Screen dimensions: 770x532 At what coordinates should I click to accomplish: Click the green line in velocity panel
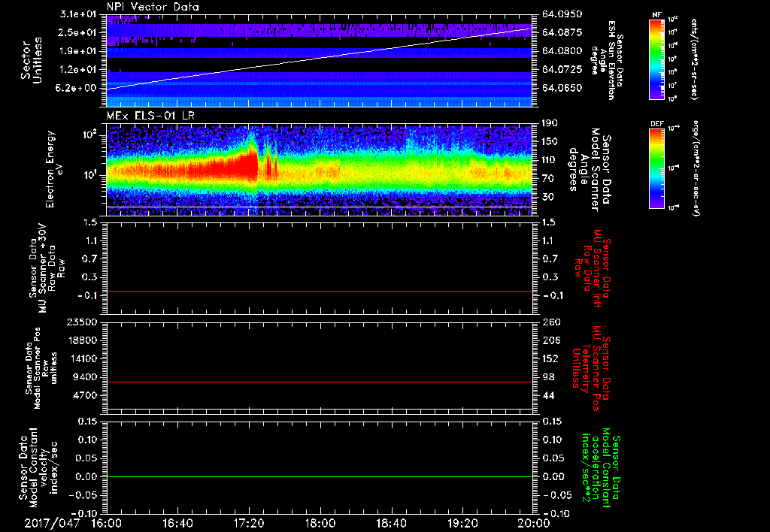click(x=319, y=476)
